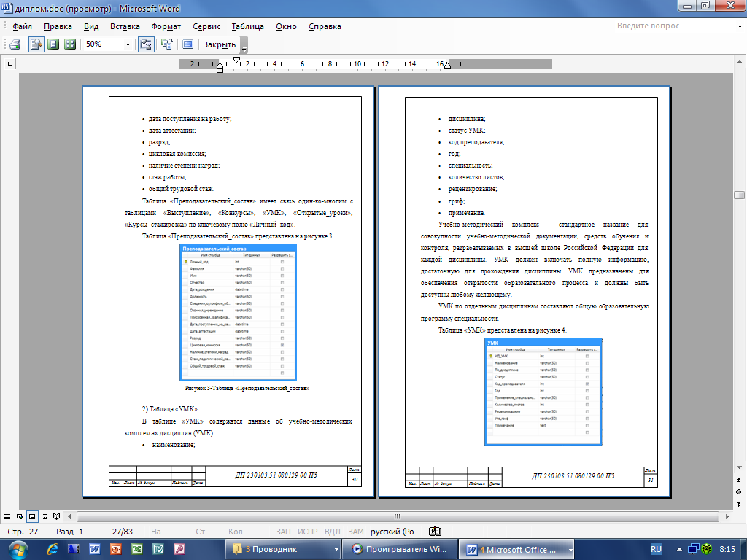Image resolution: width=747 pixels, height=560 pixels.
Task: Switch to Outline view icon
Action: tap(44, 516)
